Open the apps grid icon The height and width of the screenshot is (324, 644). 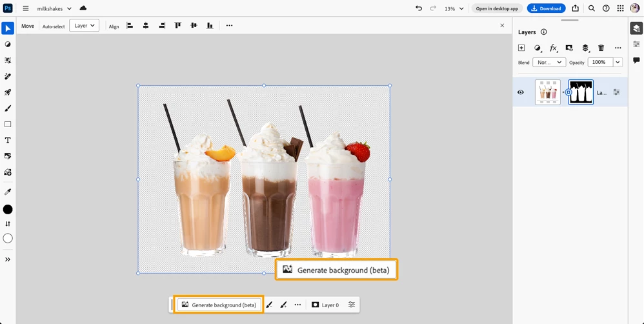tap(620, 8)
